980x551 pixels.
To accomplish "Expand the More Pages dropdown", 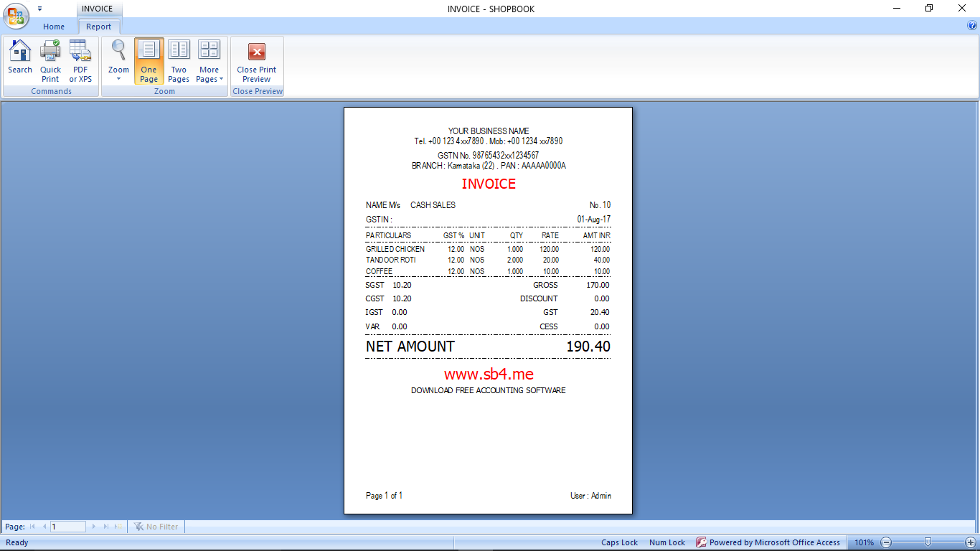I will click(x=209, y=60).
